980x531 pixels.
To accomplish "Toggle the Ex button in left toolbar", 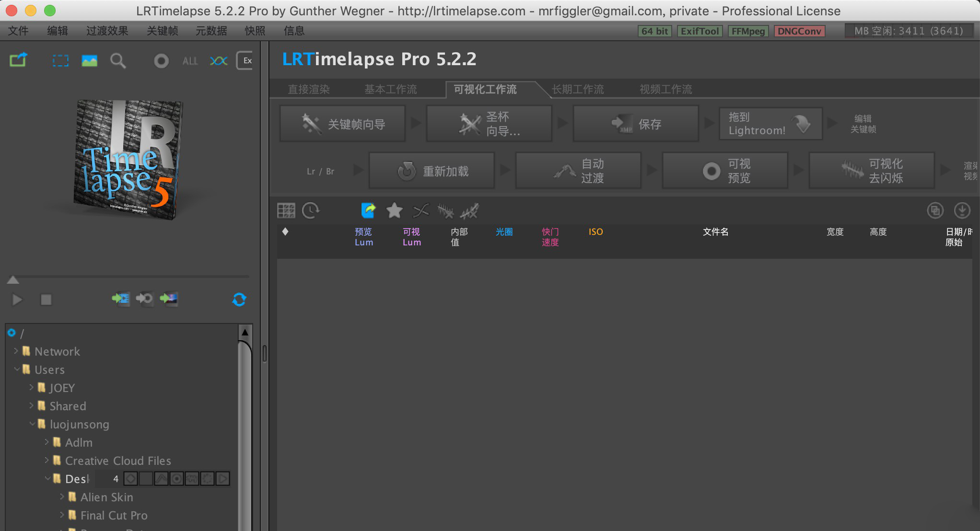I will click(246, 61).
